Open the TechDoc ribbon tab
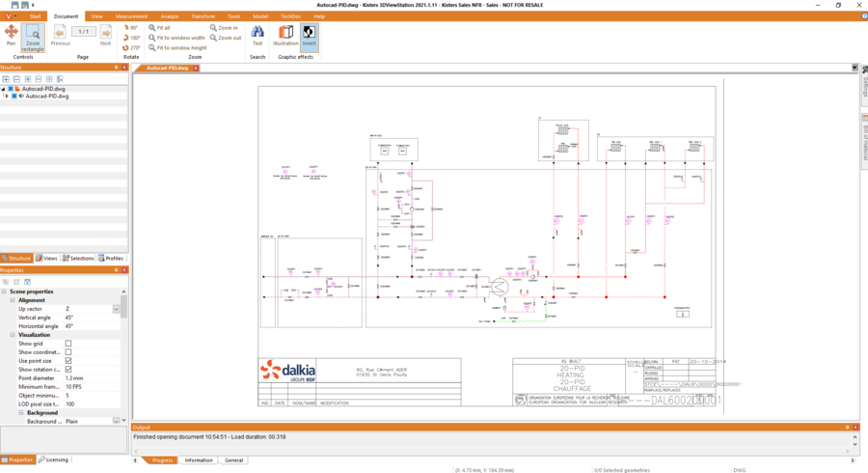 pos(290,16)
